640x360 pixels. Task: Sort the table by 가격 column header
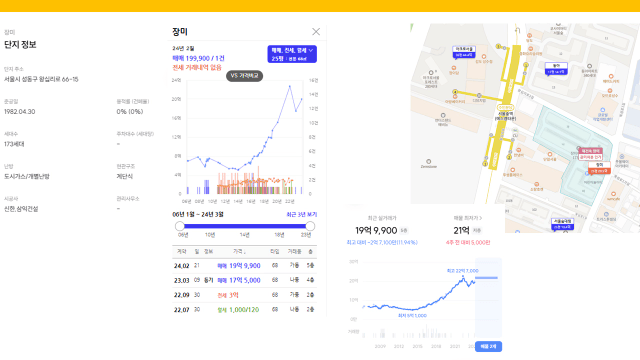point(239,251)
